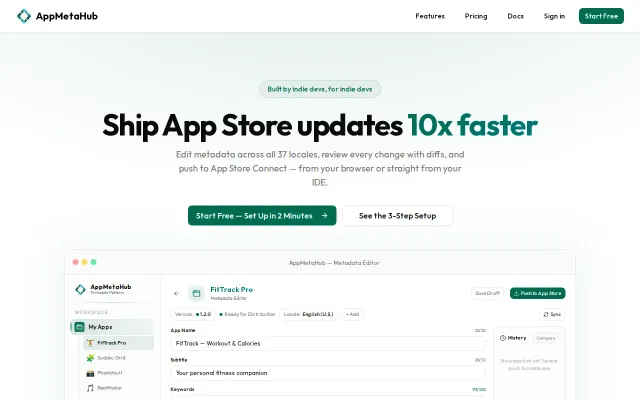Open PhotoVault in the app list
Image resolution: width=640 pixels, height=400 pixels.
pyautogui.click(x=118, y=373)
